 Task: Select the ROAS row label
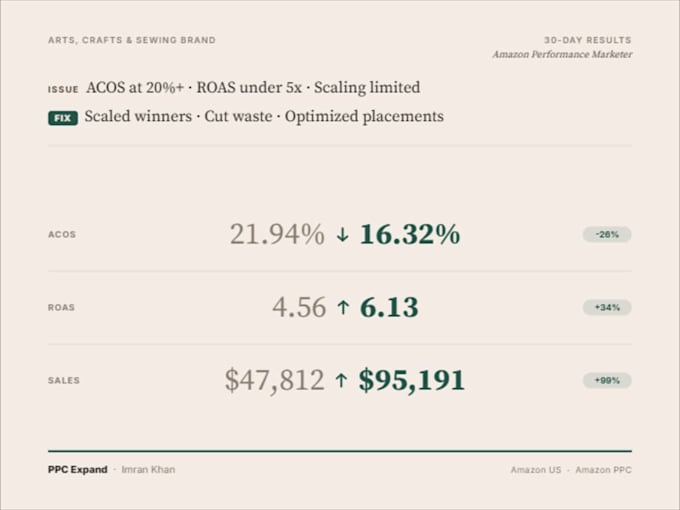pos(62,307)
